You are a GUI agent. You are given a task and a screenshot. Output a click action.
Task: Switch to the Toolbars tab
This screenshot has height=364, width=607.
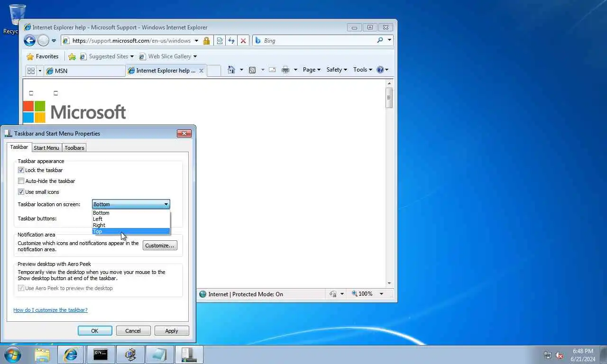click(74, 148)
